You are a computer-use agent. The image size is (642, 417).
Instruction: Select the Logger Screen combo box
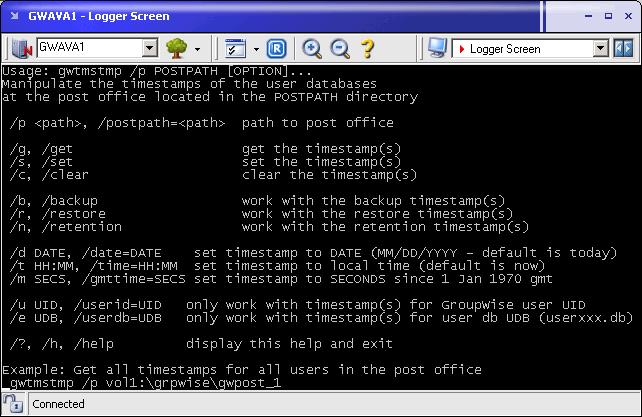[530, 49]
